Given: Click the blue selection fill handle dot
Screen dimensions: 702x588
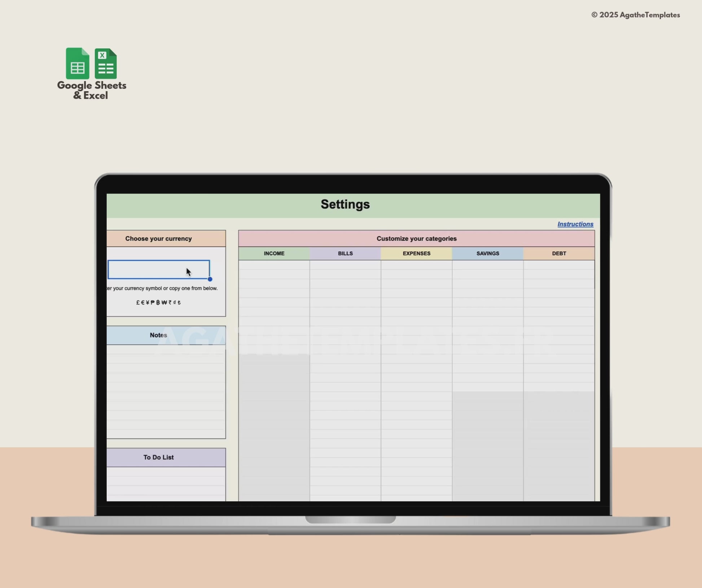Looking at the screenshot, I should 210,279.
